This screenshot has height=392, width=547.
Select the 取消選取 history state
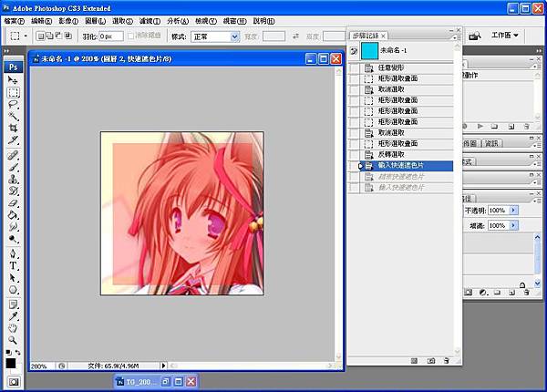pos(390,90)
